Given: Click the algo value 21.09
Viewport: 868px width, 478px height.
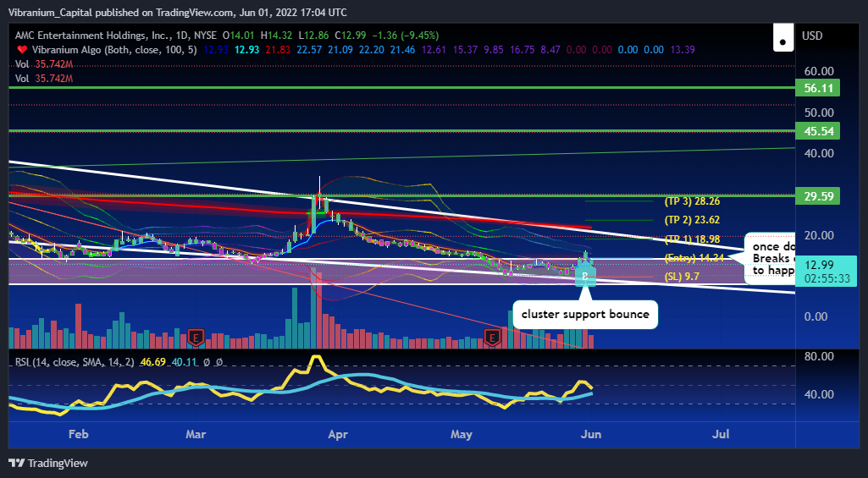Looking at the screenshot, I should click(340, 50).
